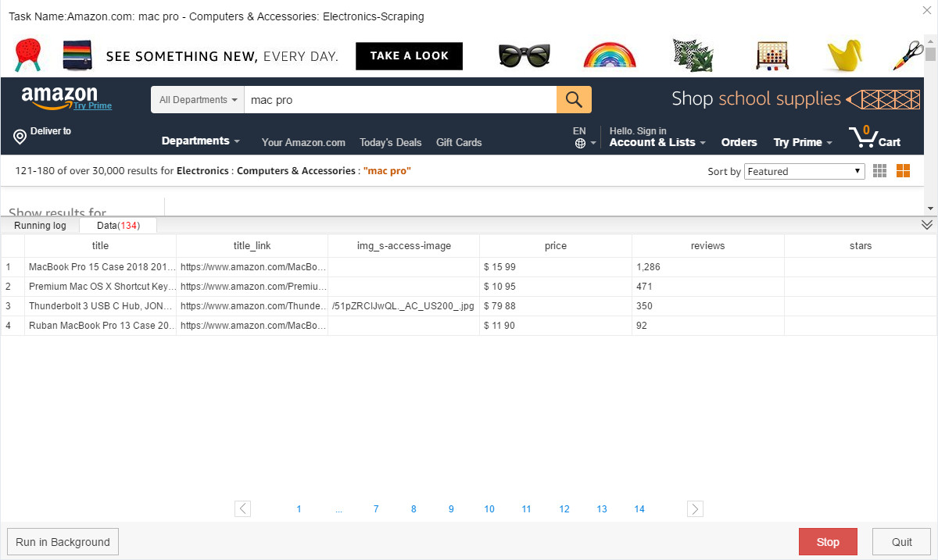Switch to the Running log tab
Image resolution: width=938 pixels, height=560 pixels.
click(41, 225)
